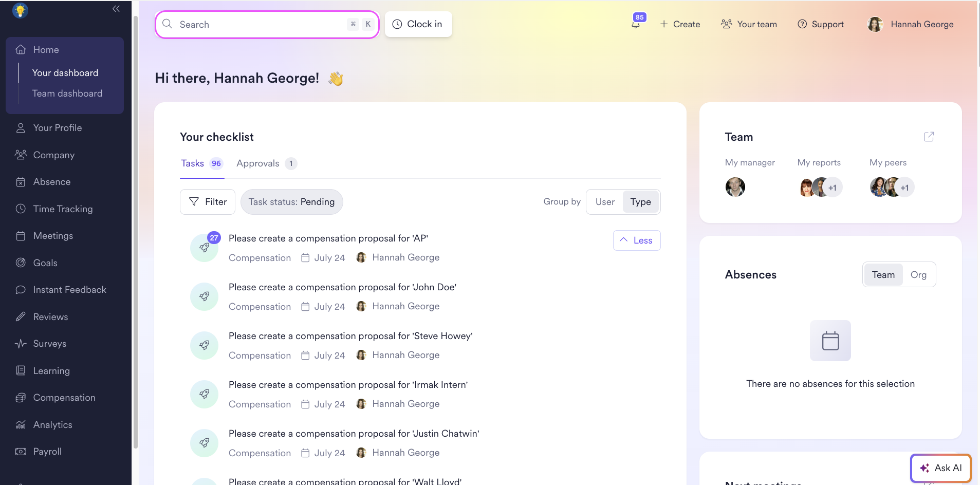Collapse the sidebar with double-chevron icon

116,9
